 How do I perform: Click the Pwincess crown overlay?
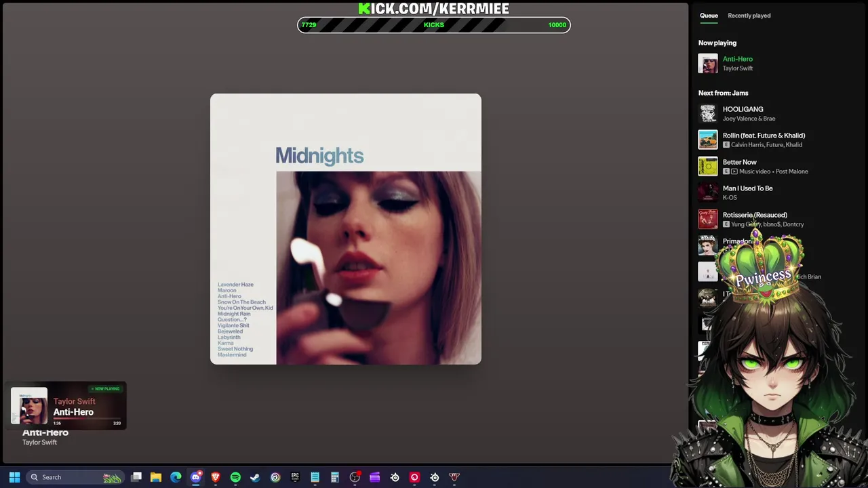pyautogui.click(x=762, y=268)
